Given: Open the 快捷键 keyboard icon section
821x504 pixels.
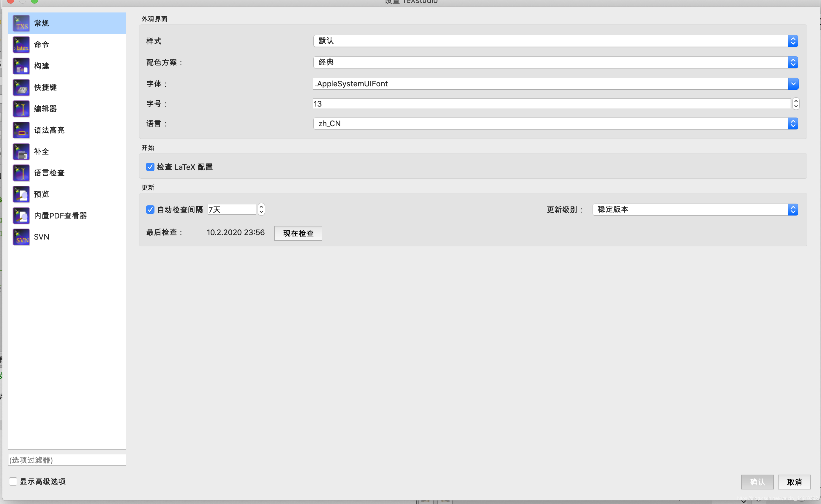Looking at the screenshot, I should 21,87.
